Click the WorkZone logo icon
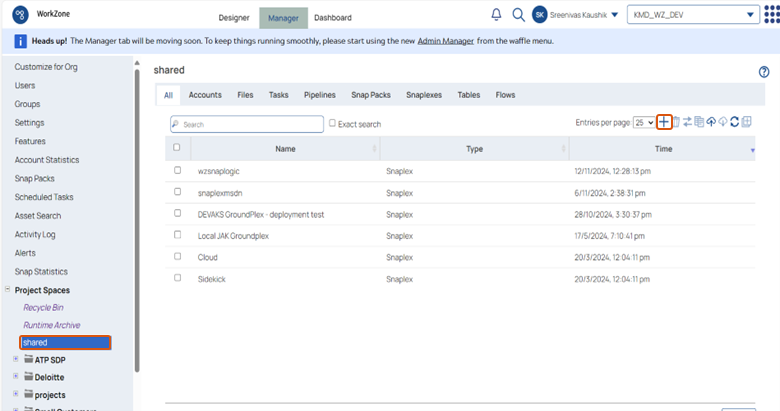 (x=20, y=15)
